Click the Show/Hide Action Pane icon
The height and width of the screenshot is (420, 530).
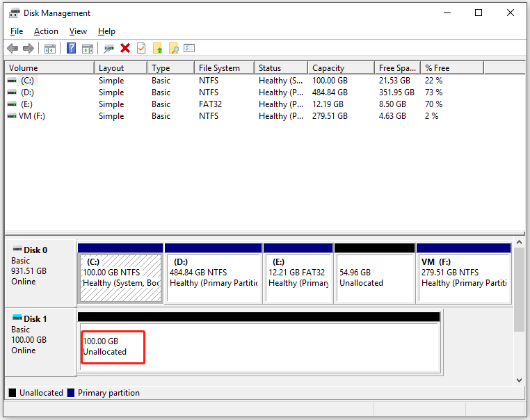pos(88,48)
